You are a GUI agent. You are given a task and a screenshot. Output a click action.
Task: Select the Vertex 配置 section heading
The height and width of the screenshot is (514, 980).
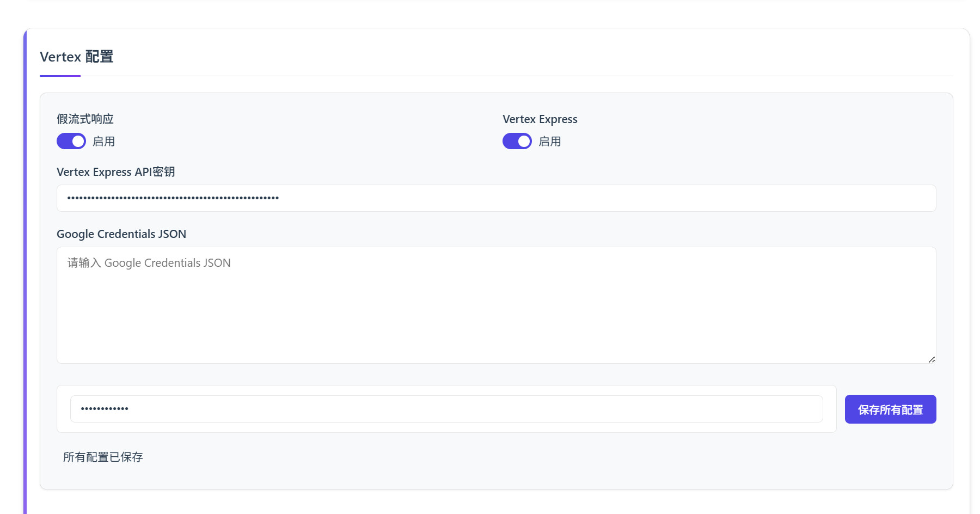tap(77, 57)
